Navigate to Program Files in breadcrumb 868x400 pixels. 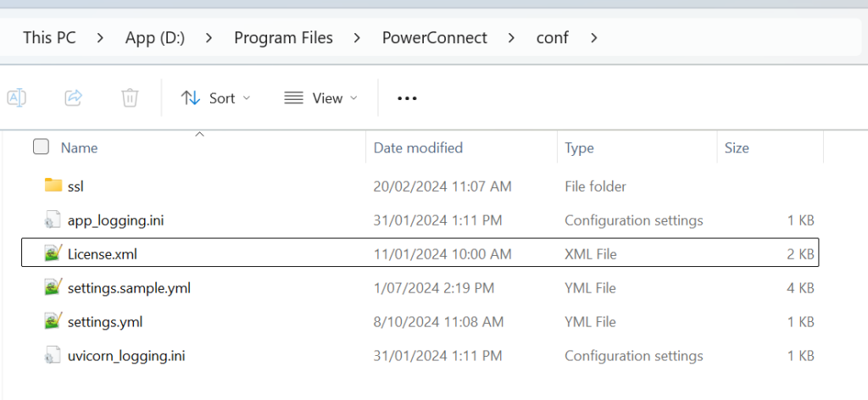(283, 37)
